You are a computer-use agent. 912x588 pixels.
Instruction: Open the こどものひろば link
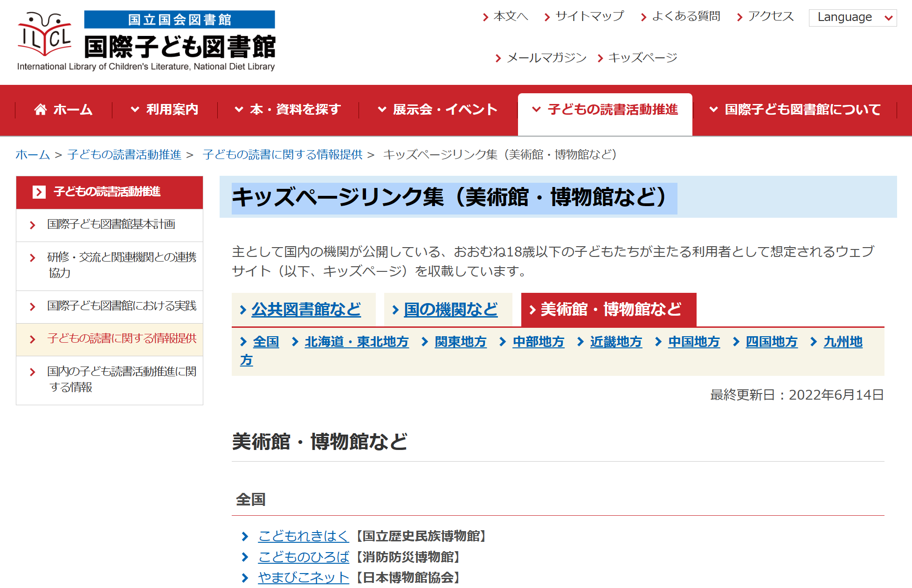tap(304, 557)
